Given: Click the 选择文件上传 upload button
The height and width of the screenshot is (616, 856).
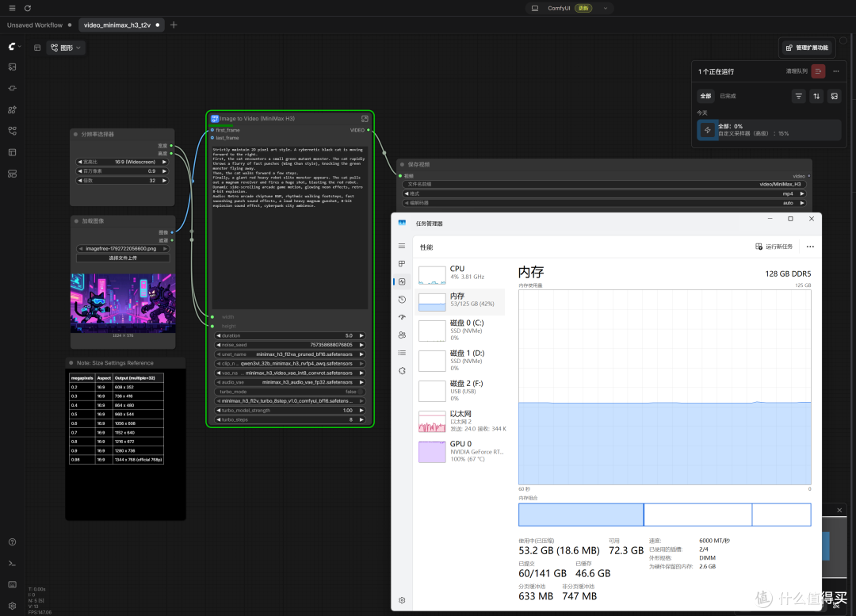Looking at the screenshot, I should coord(123,258).
